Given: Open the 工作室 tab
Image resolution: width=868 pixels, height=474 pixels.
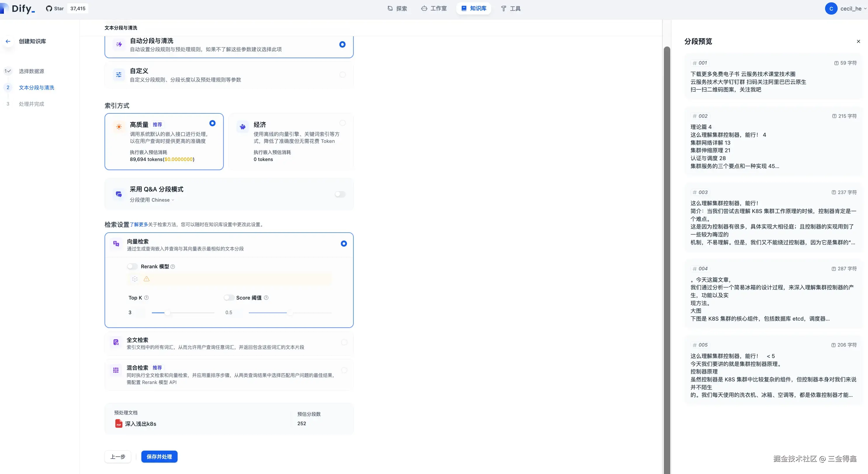Looking at the screenshot, I should click(x=434, y=8).
